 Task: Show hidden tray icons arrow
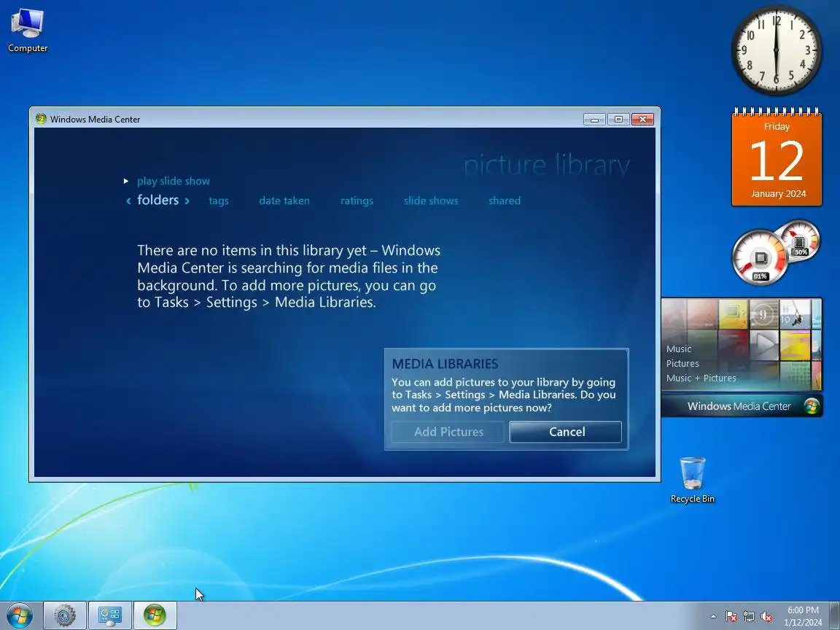(x=713, y=617)
